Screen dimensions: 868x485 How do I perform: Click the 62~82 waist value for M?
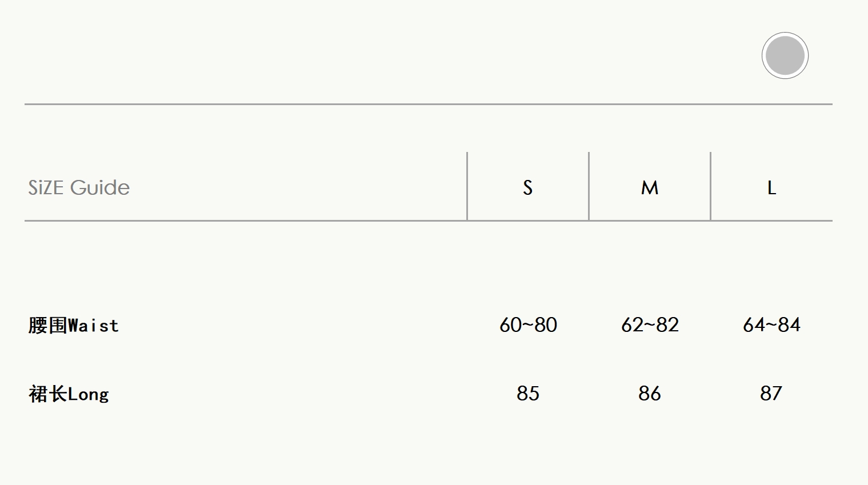pyautogui.click(x=650, y=325)
